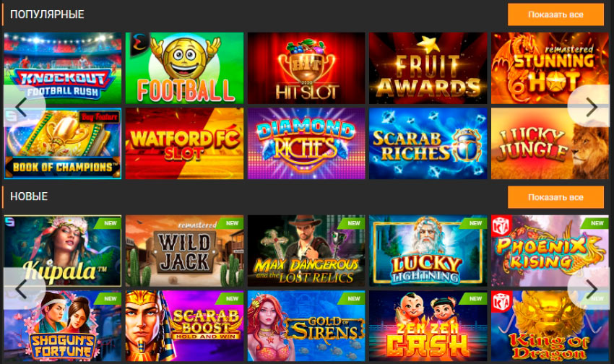
Task: Launch Max Dangerous and the Lost Relics
Action: pyautogui.click(x=306, y=251)
